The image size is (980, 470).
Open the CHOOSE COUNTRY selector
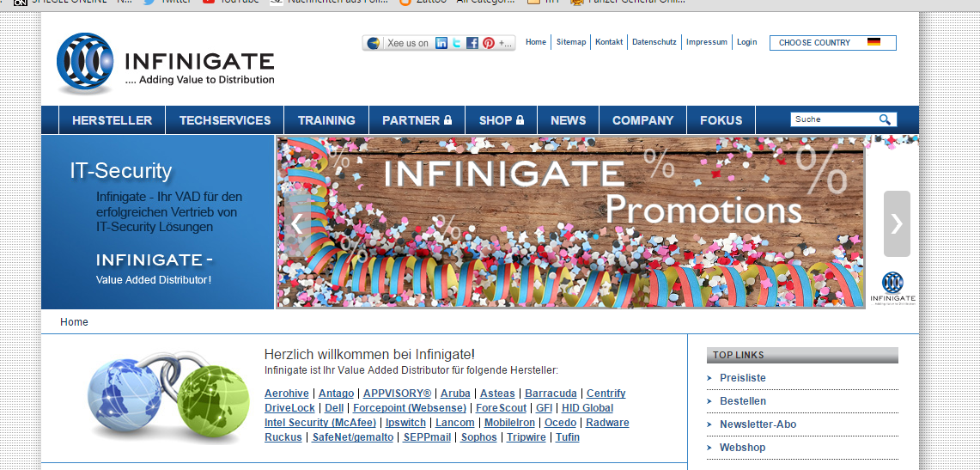coord(832,42)
